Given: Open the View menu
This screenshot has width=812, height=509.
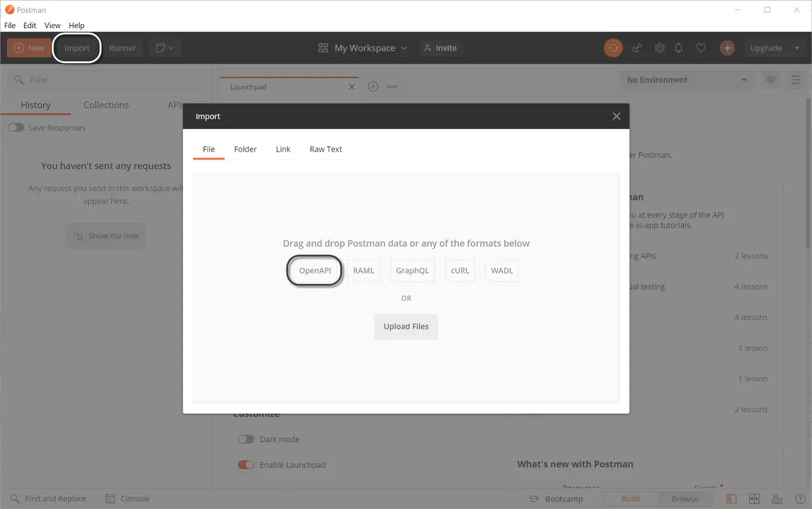Looking at the screenshot, I should tap(52, 26).
